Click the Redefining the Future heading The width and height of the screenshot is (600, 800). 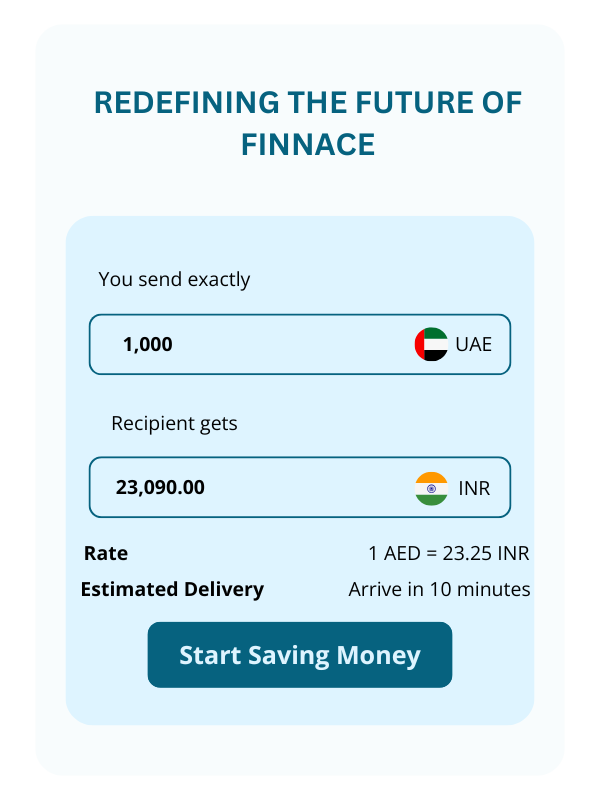tap(308, 123)
